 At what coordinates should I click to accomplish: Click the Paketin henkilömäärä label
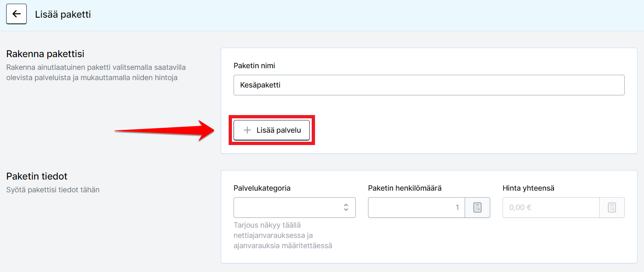[405, 188]
